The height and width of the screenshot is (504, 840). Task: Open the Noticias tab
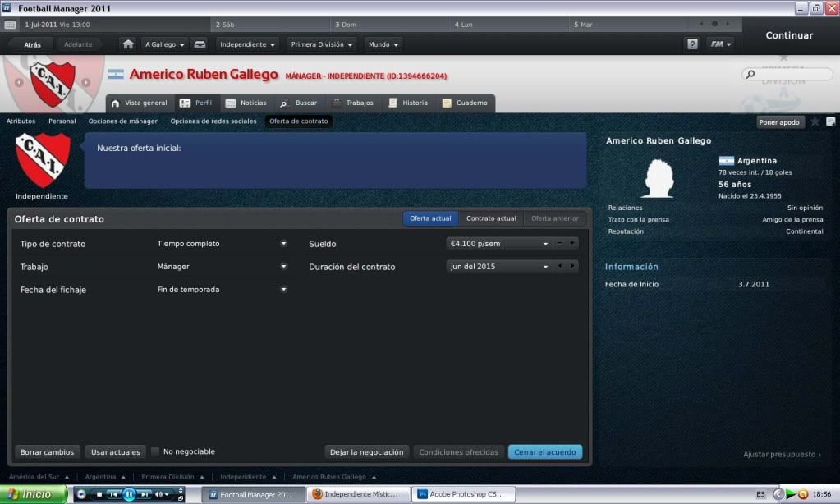click(x=246, y=103)
